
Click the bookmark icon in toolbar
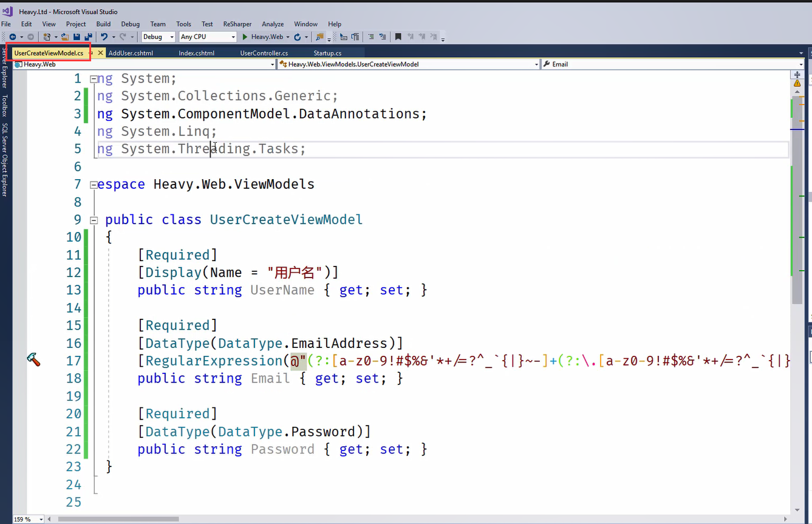(x=398, y=37)
